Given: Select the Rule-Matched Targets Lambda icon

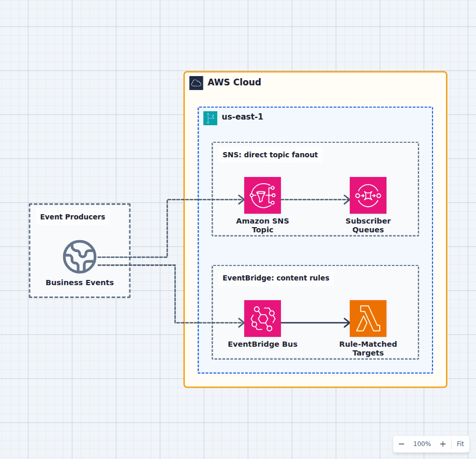Looking at the screenshot, I should pos(368,318).
